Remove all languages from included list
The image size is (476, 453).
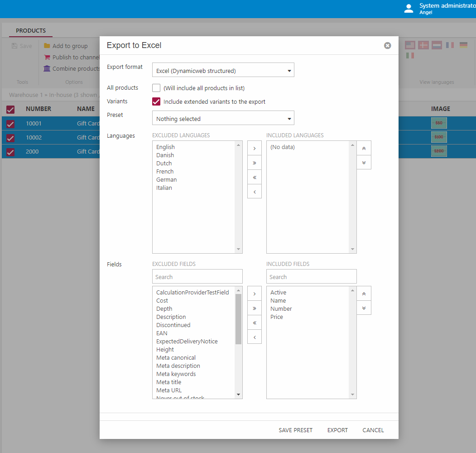255,177
